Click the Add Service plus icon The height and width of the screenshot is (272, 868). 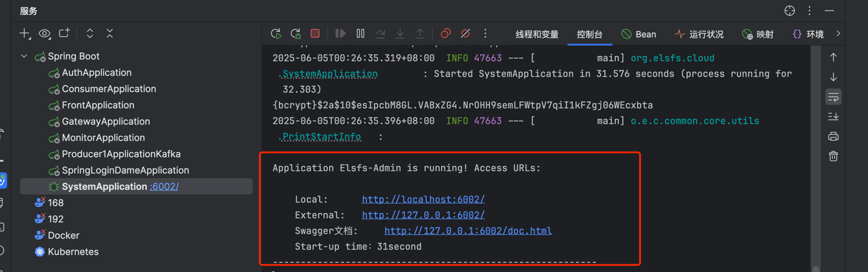(x=24, y=34)
